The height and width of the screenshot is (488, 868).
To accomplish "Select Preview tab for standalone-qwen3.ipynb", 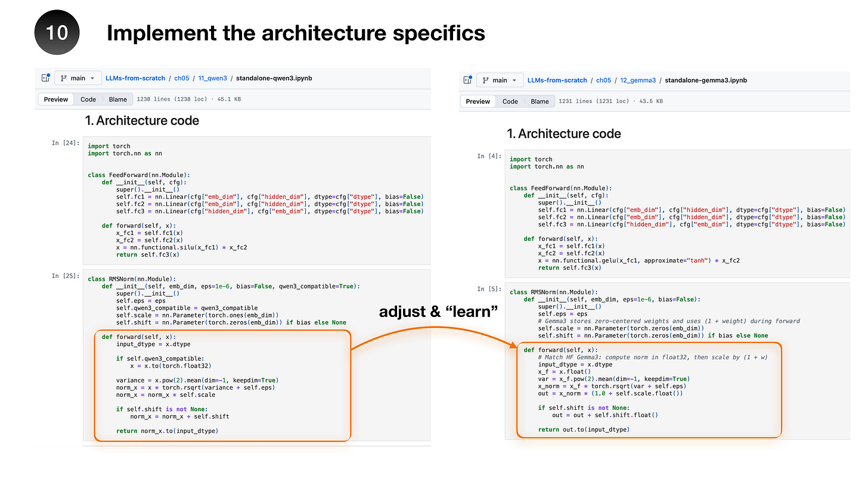I will (56, 100).
